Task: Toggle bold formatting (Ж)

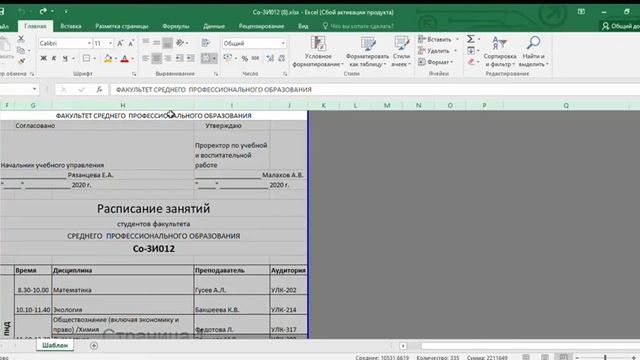Action: [43, 58]
